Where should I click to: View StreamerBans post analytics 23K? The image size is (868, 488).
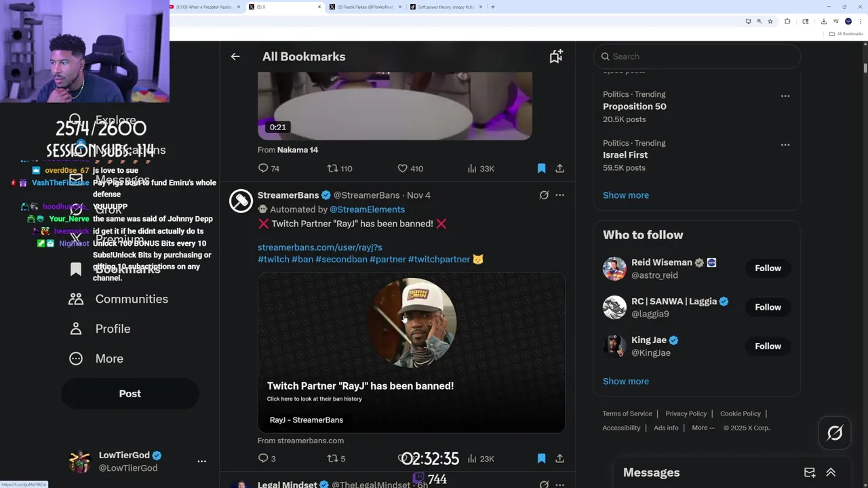coord(481,459)
